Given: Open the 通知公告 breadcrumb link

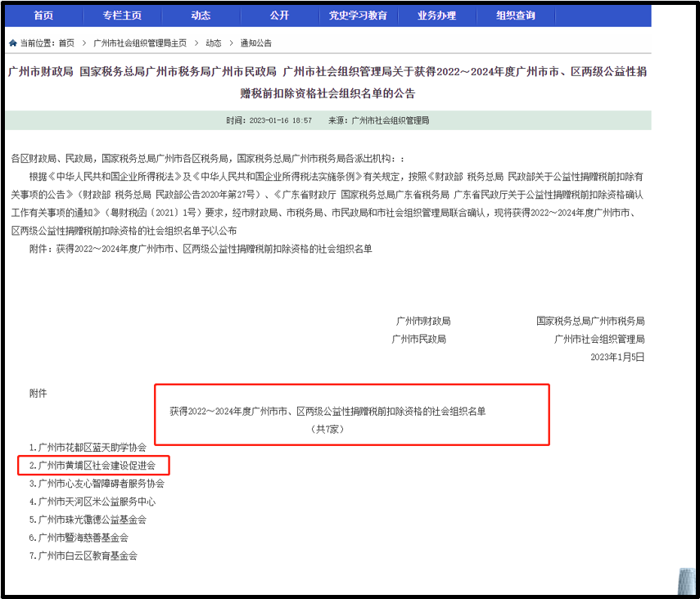Looking at the screenshot, I should (x=255, y=43).
